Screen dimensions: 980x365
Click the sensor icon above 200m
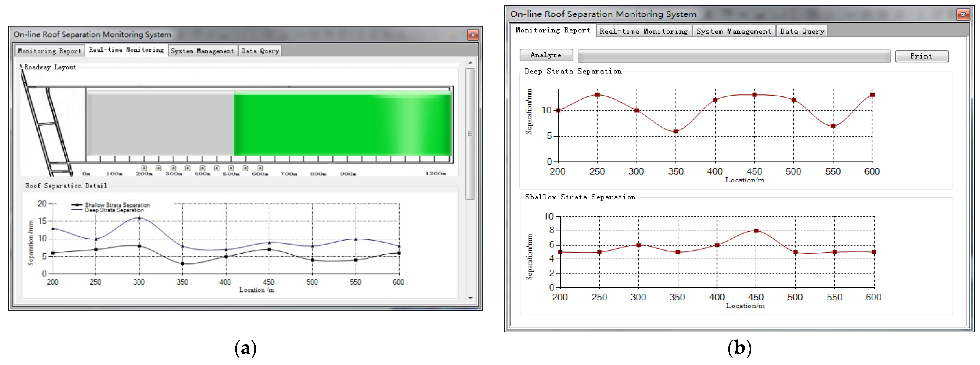click(144, 168)
